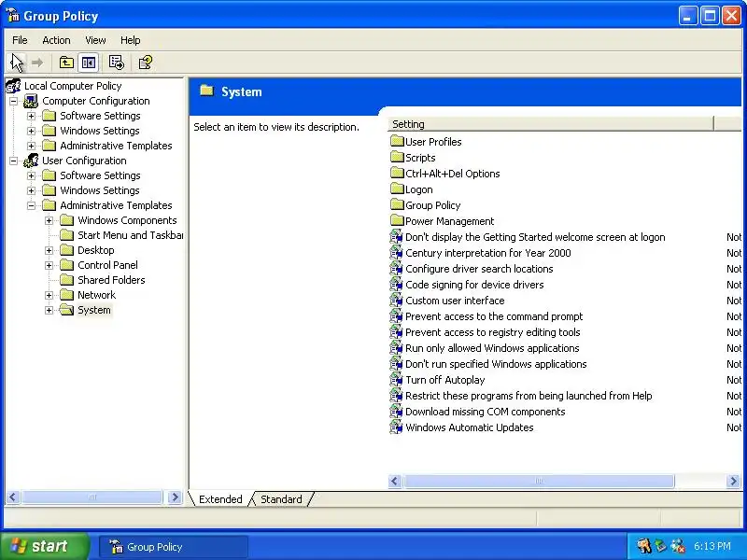Click the Export List toolbar icon
Screen dimensions: 747x560
click(116, 63)
